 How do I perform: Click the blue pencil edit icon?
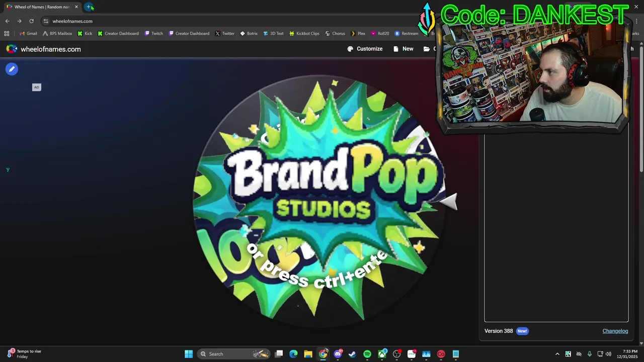tap(12, 69)
